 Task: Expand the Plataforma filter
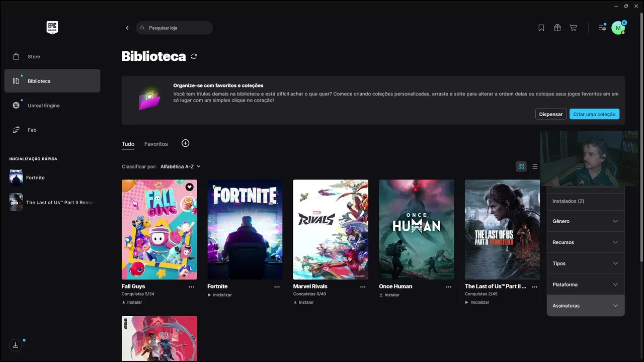[586, 285]
